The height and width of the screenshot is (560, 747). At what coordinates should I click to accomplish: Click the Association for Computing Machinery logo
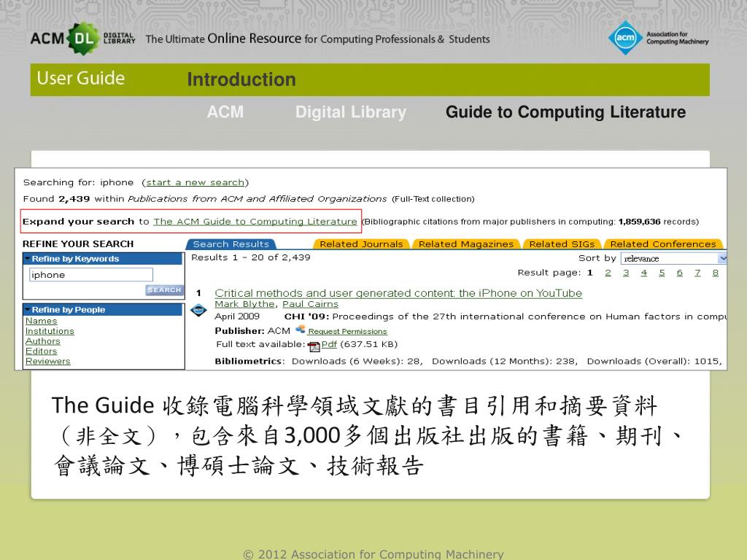[x=659, y=38]
